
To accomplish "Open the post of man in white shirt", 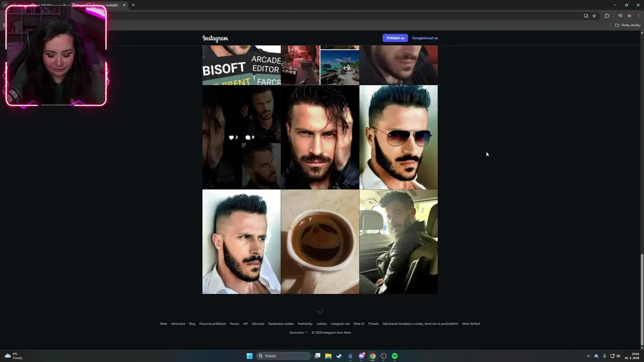I will pyautogui.click(x=242, y=241).
